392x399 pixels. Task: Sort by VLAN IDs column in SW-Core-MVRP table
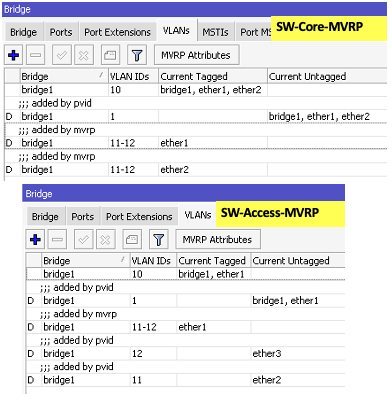[x=134, y=76]
